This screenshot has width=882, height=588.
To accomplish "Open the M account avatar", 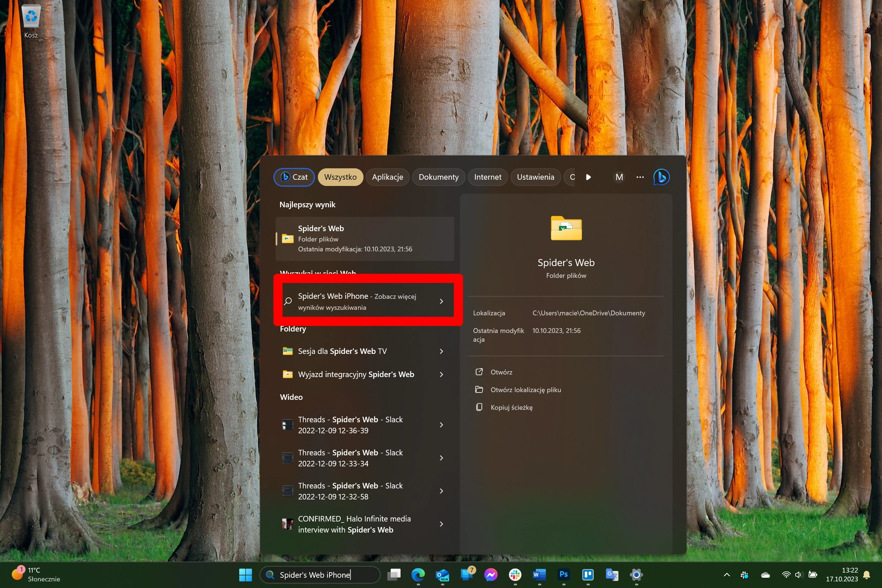I will coord(619,177).
